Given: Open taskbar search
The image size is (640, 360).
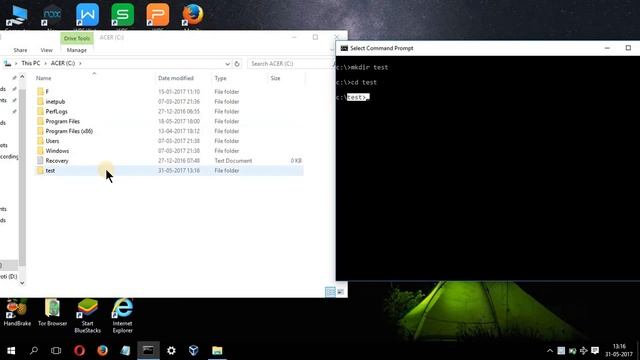Looking at the screenshot, I should [x=34, y=351].
